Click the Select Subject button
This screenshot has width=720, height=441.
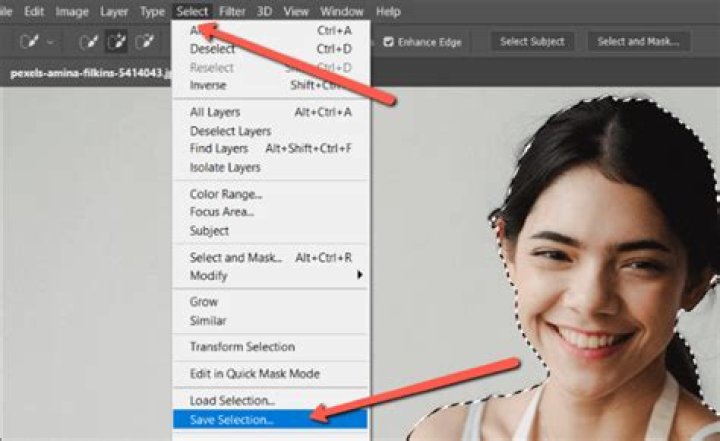tap(532, 42)
